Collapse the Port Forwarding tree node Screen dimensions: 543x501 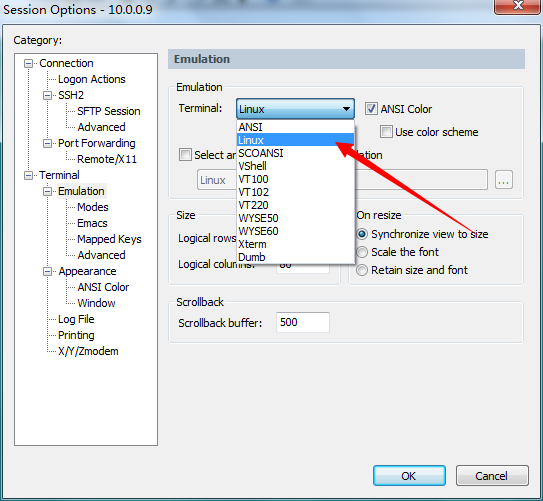(x=47, y=143)
